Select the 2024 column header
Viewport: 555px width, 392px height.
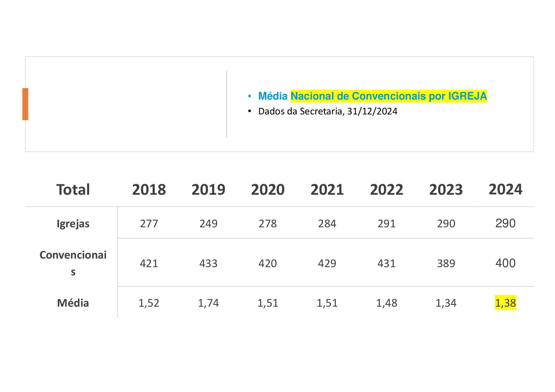pos(506,189)
